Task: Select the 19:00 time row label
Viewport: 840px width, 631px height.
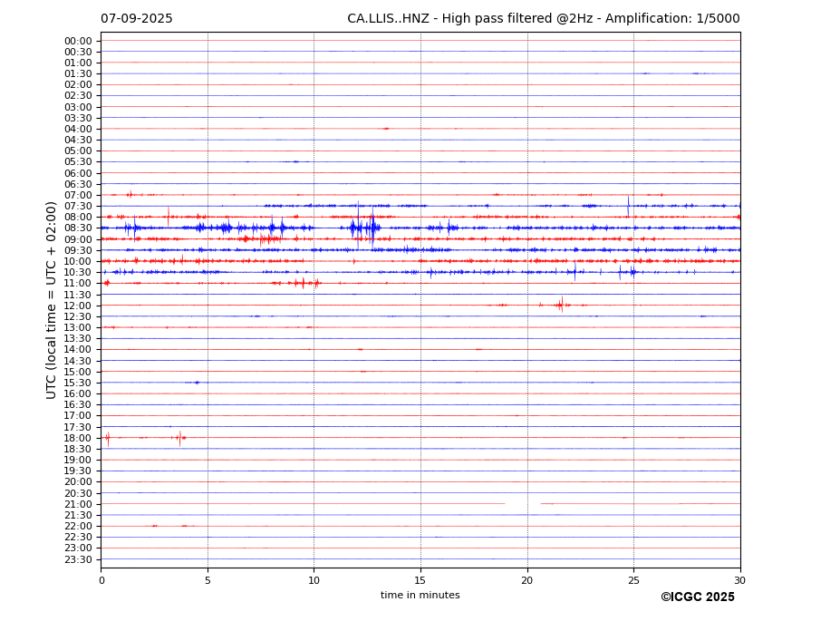Action: point(78,460)
